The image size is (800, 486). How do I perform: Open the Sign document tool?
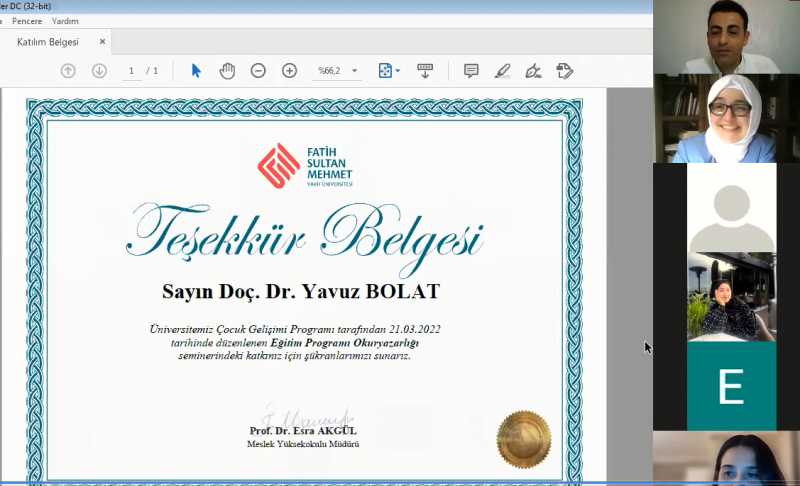(533, 71)
